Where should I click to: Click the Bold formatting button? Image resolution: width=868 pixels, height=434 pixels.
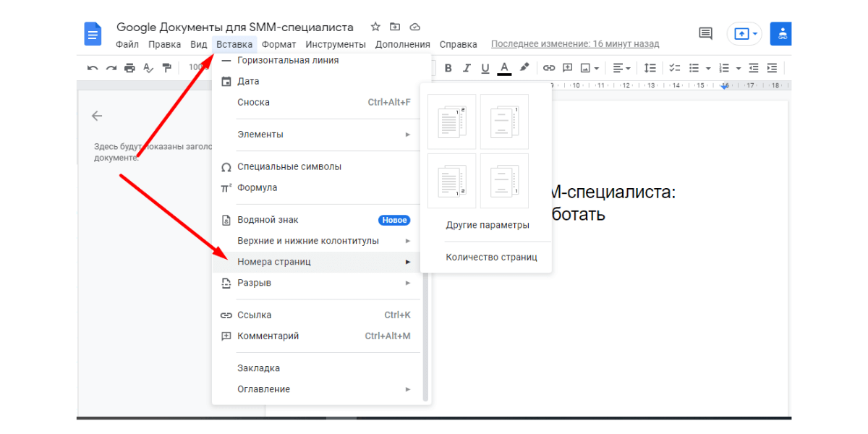click(x=448, y=68)
